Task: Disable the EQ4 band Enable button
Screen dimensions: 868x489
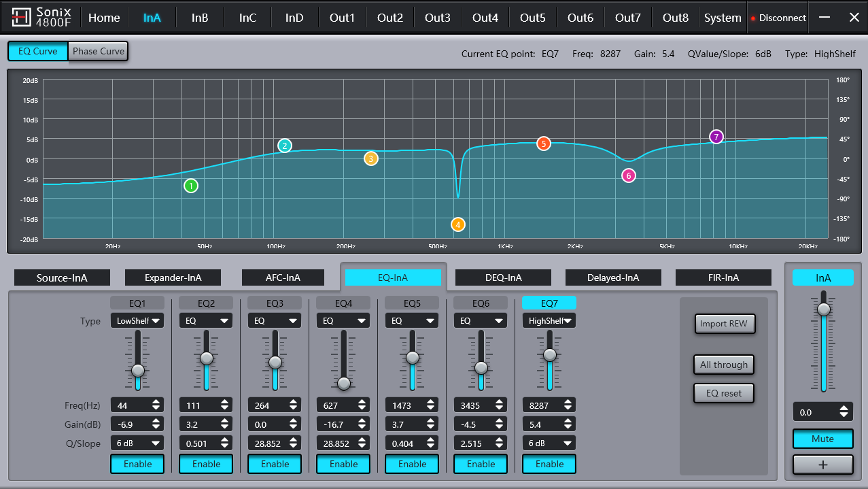Action: (343, 464)
